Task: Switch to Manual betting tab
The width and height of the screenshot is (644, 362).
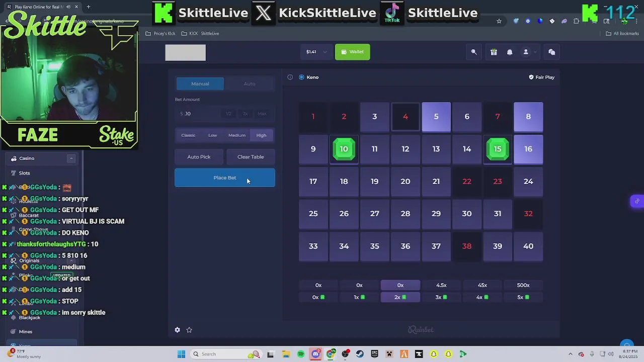Action: (x=200, y=83)
